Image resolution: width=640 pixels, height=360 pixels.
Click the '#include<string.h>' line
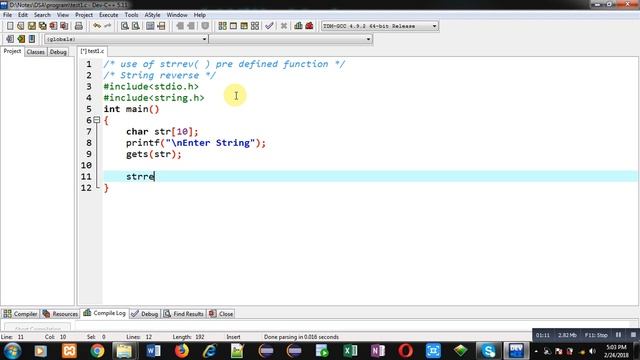[154, 98]
